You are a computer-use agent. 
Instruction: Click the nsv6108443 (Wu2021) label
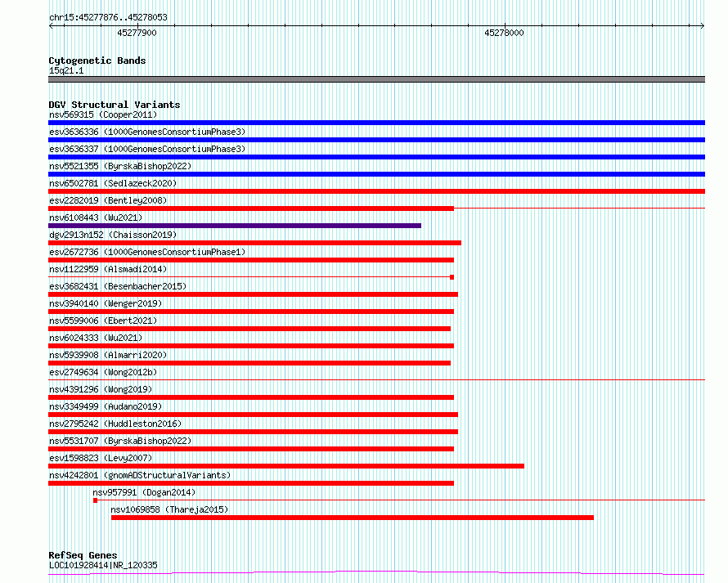[x=96, y=218]
